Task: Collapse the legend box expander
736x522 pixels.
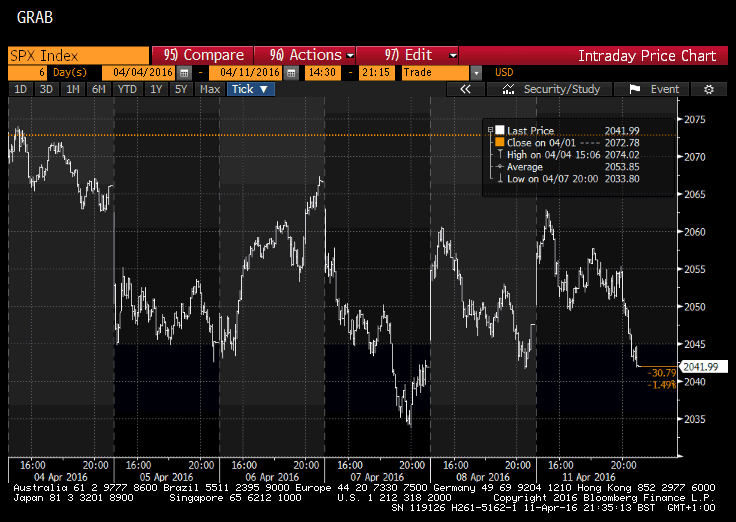Action: (490, 130)
